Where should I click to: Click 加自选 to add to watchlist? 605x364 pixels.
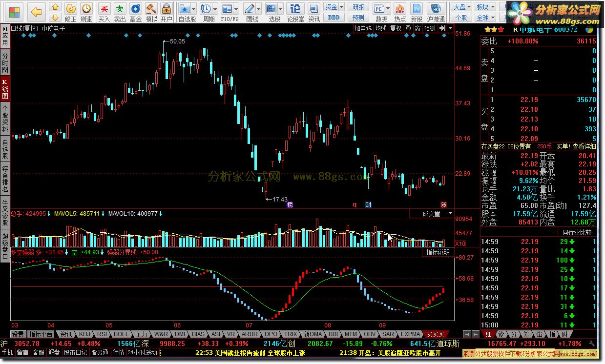point(363,28)
